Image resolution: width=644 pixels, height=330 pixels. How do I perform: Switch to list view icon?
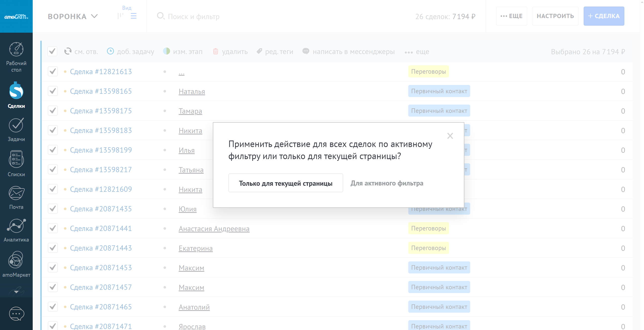coord(134,16)
